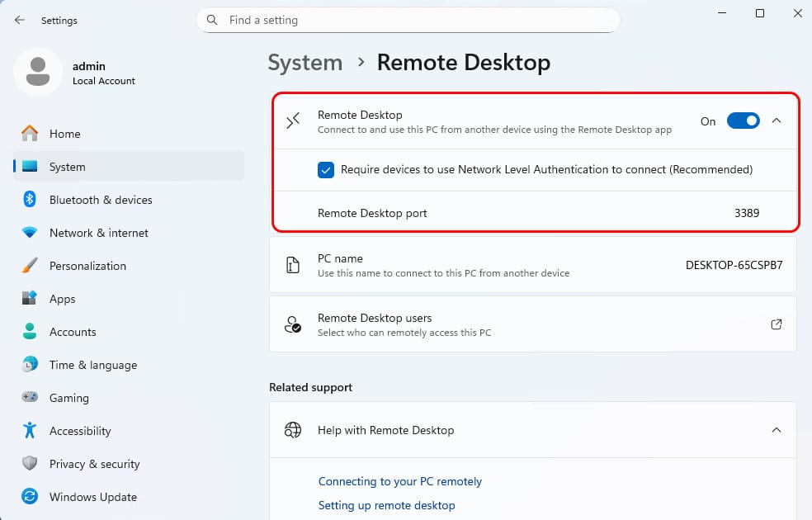Image resolution: width=812 pixels, height=520 pixels.
Task: Select the Personalization paintbrush icon
Action: pos(30,265)
